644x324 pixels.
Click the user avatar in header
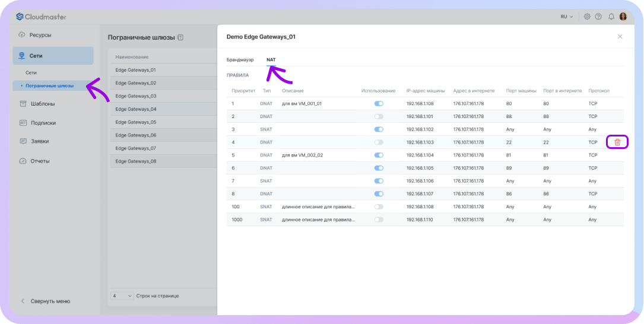tap(623, 17)
